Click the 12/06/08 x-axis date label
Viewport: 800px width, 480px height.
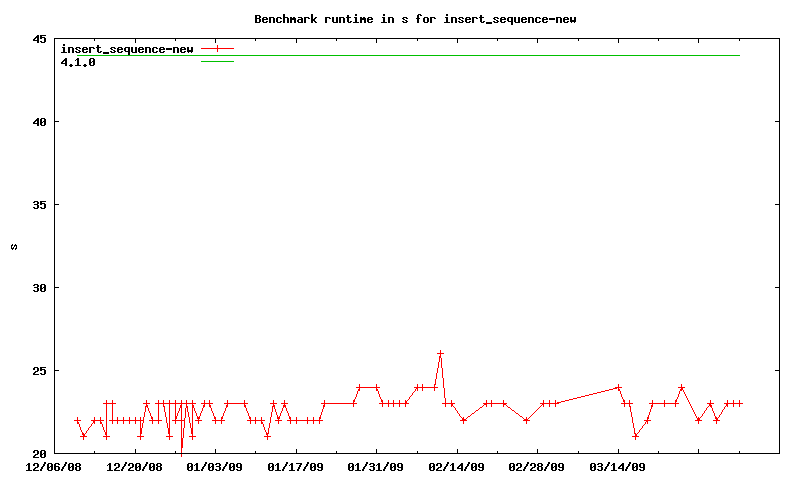coord(53,466)
